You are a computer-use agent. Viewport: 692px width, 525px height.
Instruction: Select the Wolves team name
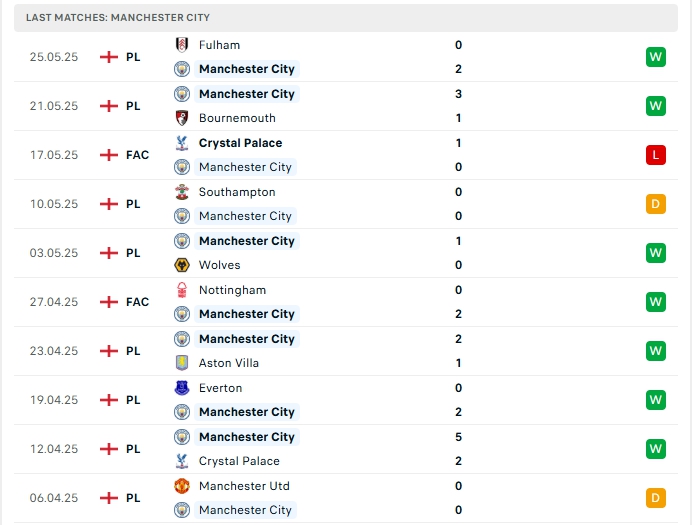click(219, 265)
